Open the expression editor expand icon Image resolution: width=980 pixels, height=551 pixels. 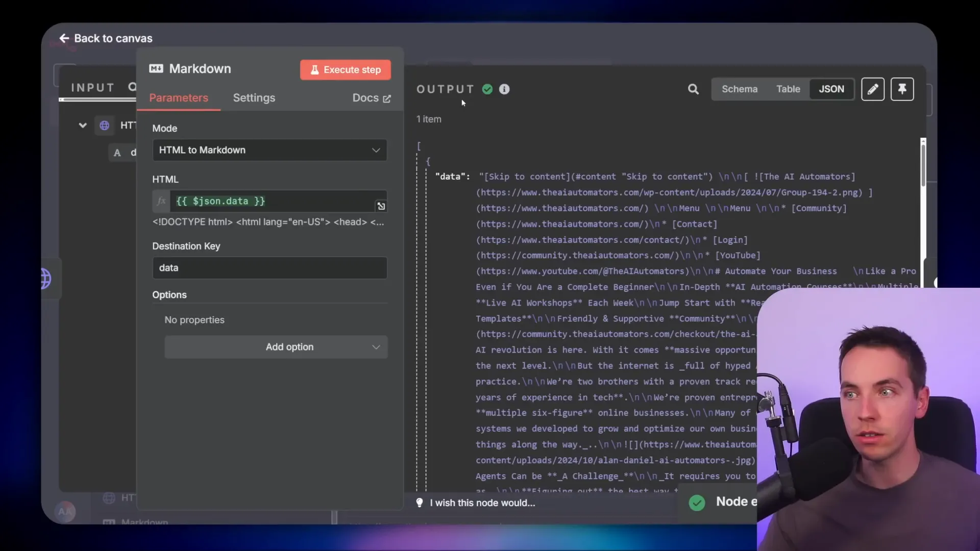[x=381, y=206]
